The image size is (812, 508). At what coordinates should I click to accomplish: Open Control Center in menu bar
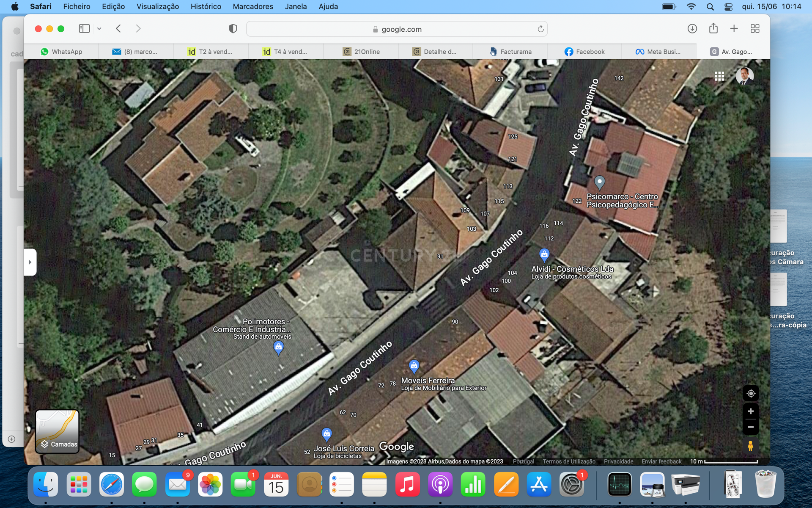728,6
